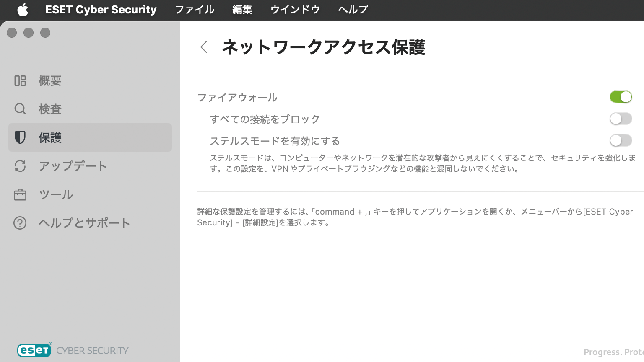Enable すべての接続をブロック toggle
Screen dimensions: 644x362
click(621, 119)
